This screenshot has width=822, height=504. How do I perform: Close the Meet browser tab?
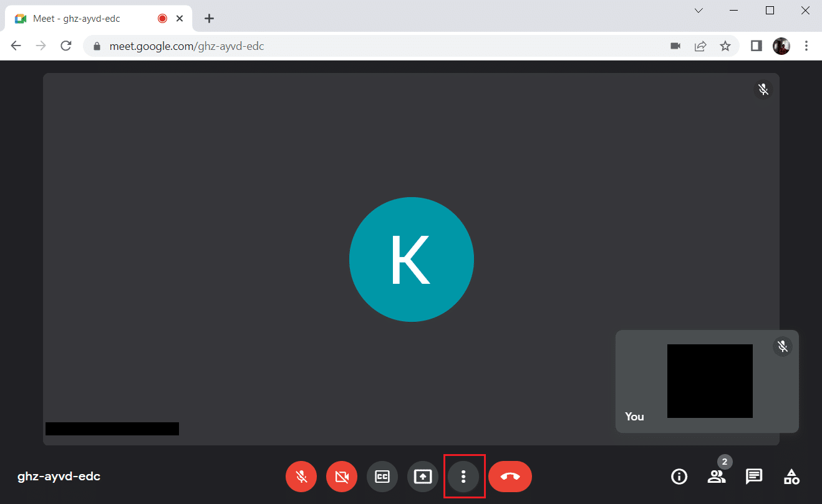tap(180, 19)
